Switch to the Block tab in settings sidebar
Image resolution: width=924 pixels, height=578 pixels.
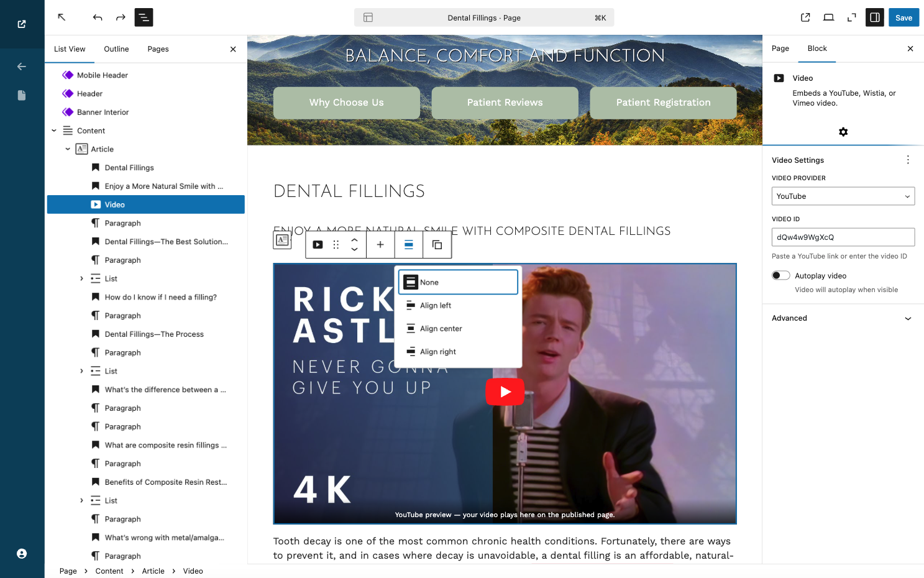pyautogui.click(x=817, y=48)
